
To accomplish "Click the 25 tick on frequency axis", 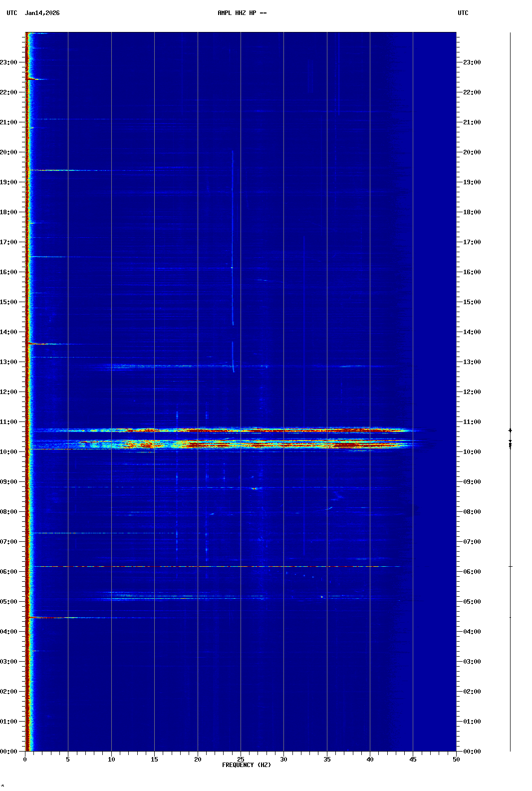I will pos(241,759).
